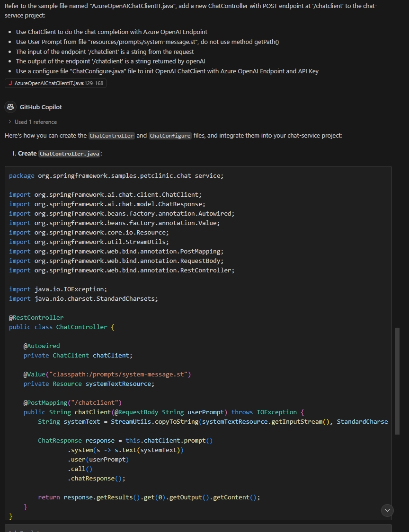Click the @Value classpath system-message.st line
This screenshot has width=409, height=532.
point(107,374)
